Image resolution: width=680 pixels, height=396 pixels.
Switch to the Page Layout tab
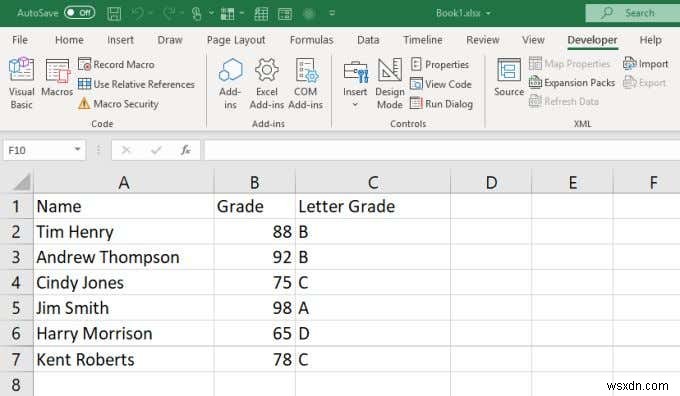(236, 40)
